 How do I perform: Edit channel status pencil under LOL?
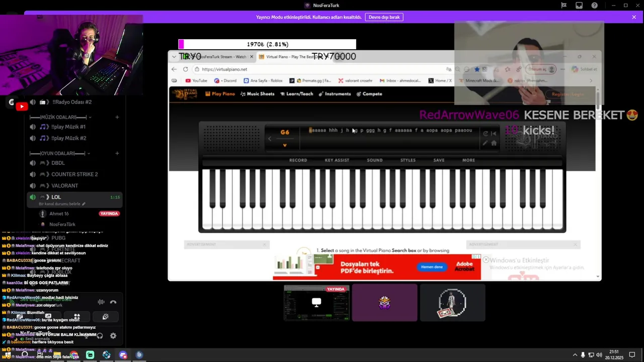84,204
